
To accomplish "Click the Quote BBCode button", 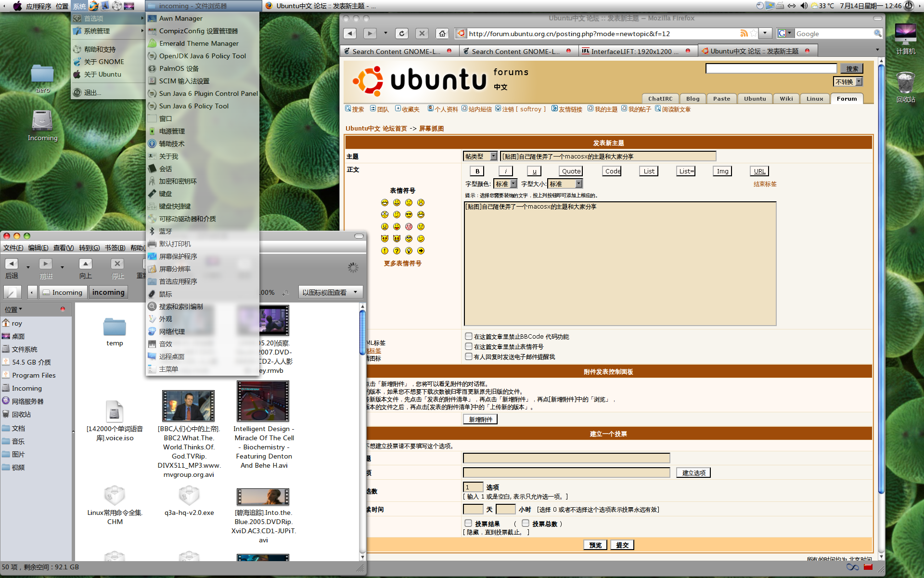I will coord(571,171).
